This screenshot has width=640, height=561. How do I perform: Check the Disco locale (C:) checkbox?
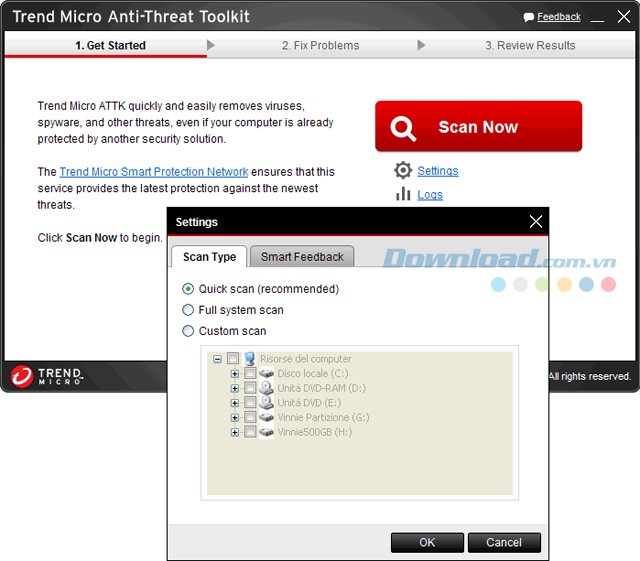coord(250,373)
